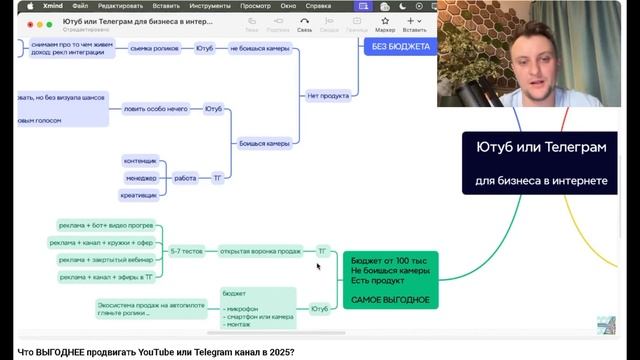Screen dimensions: 640x360
Task: Click the screen recording circle icon in menu bar
Action: pos(419,6)
